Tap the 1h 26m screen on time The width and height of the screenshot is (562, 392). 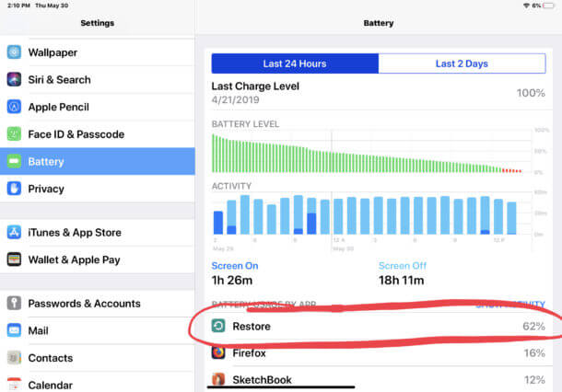232,281
